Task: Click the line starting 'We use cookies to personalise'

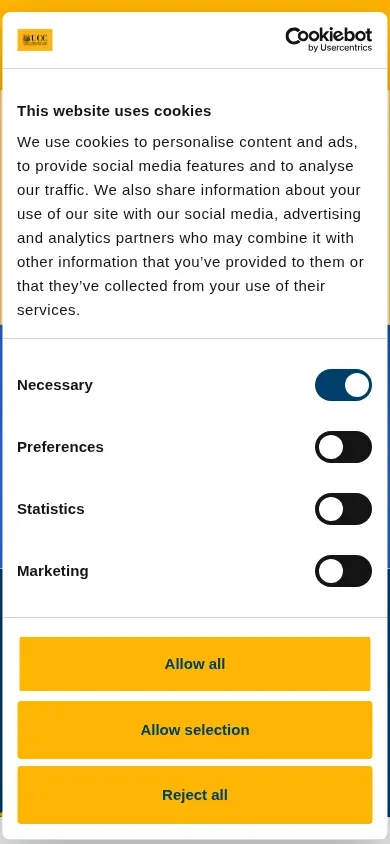Action: (x=187, y=142)
